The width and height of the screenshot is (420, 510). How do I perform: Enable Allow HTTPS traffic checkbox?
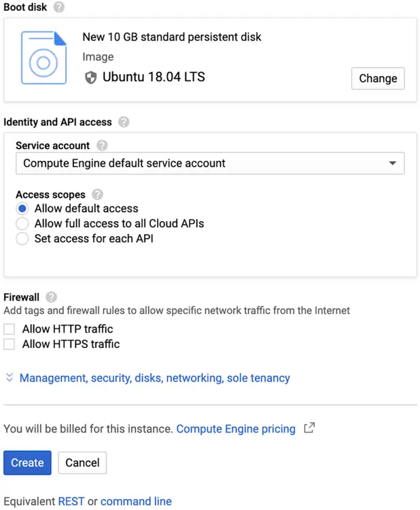[x=10, y=345]
